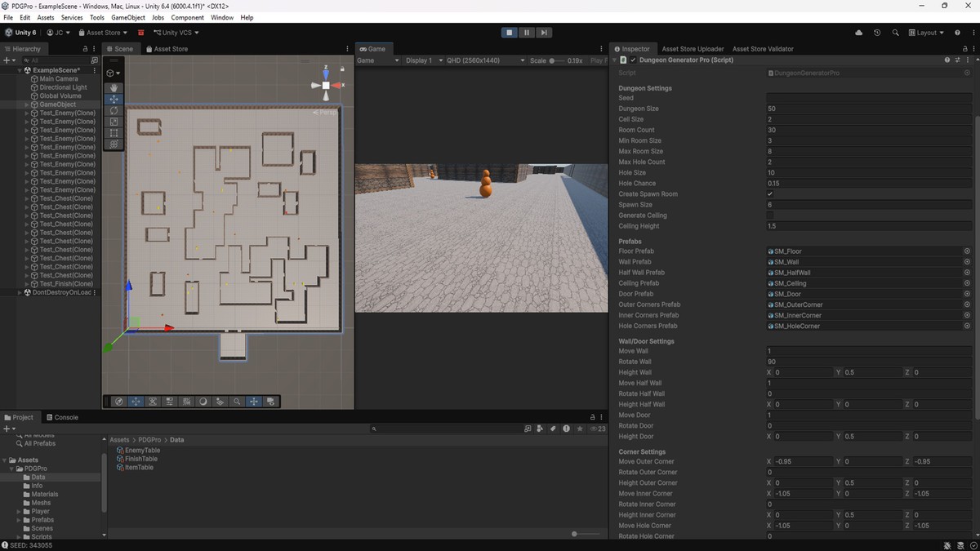Click Search by Label icon in Project
The image size is (980, 551).
pos(553,429)
